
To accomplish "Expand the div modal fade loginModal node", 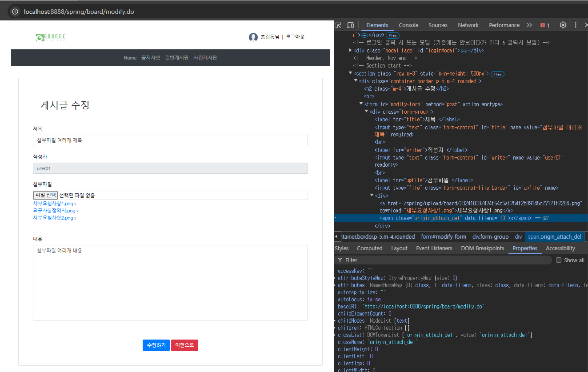I will click(x=351, y=50).
